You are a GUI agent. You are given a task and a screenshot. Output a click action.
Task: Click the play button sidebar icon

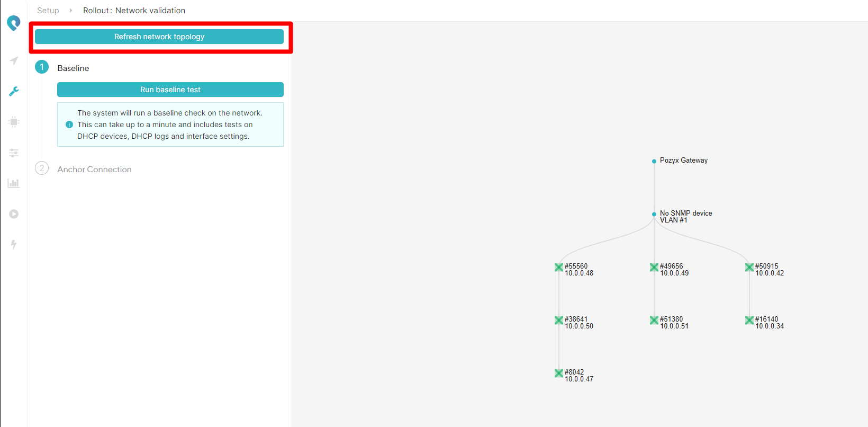coord(14,214)
